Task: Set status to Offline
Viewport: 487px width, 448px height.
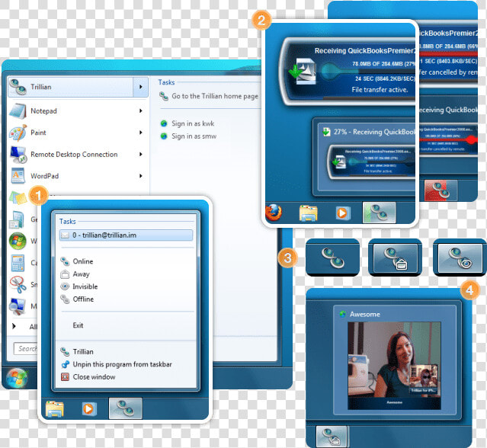Action: tap(83, 299)
